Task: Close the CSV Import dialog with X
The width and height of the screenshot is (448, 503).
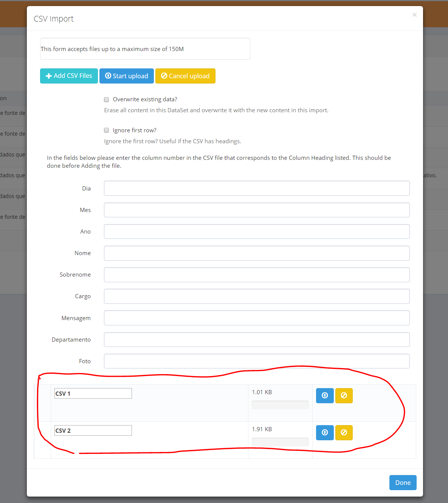Action: point(414,15)
